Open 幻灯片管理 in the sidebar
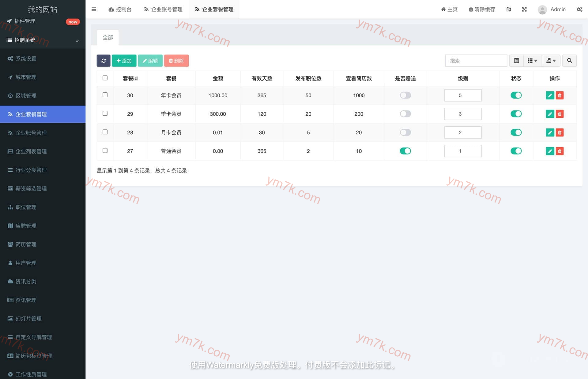The width and height of the screenshot is (588, 379). 43,318
